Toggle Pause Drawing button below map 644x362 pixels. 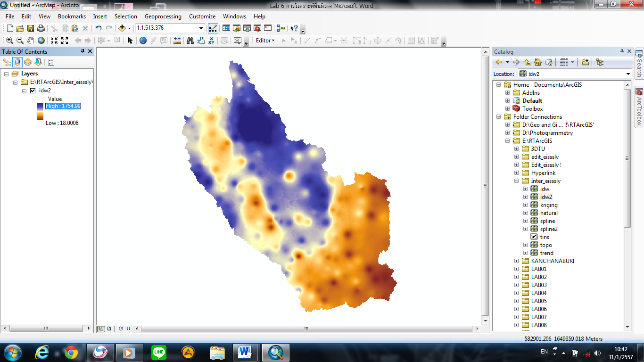click(x=129, y=329)
